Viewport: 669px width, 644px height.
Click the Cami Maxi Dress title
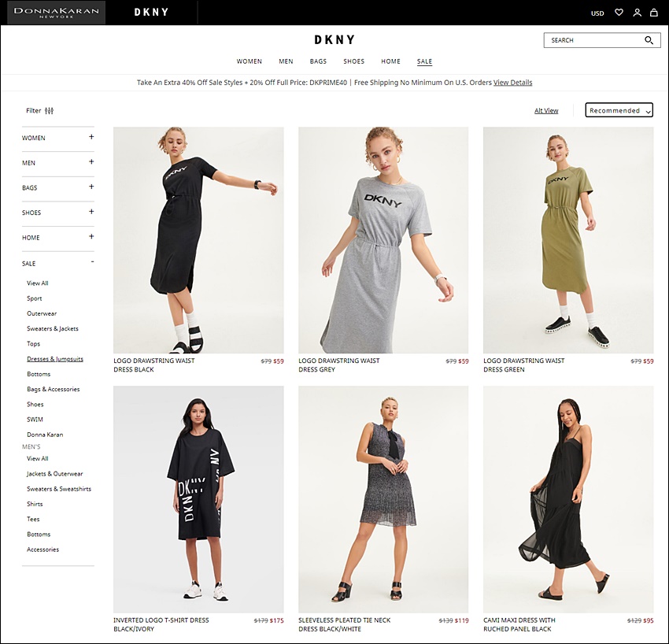point(519,624)
